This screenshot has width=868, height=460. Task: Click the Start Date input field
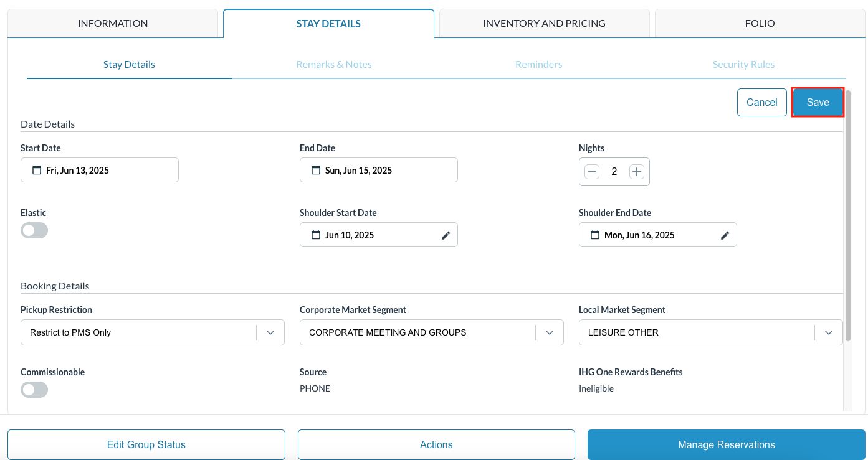coord(106,170)
